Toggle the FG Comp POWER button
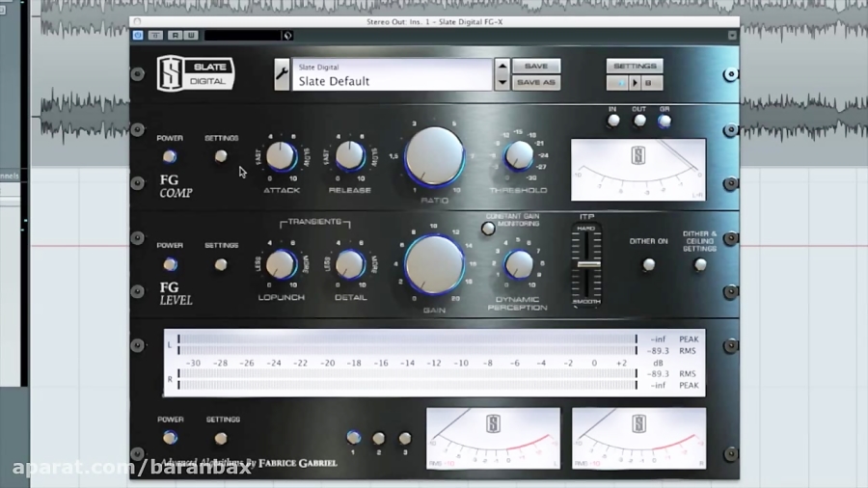This screenshot has height=488, width=868. coord(170,156)
